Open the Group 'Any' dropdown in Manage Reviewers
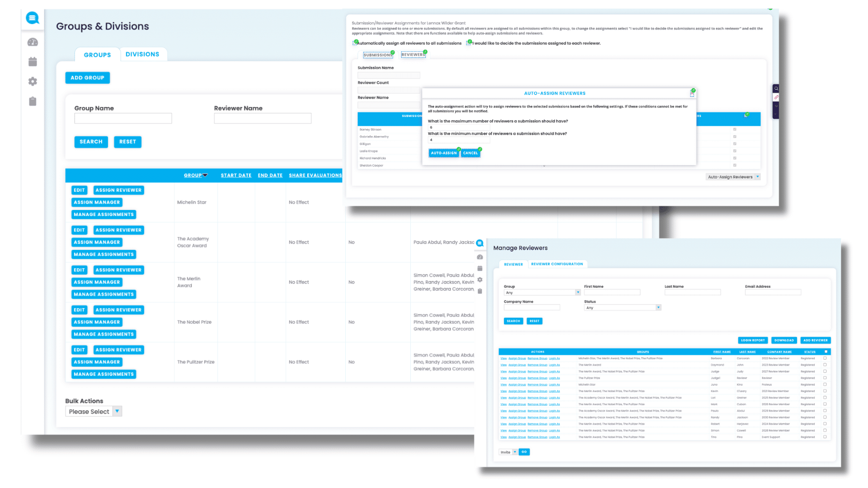Image resolution: width=868 pixels, height=488 pixels. click(542, 293)
